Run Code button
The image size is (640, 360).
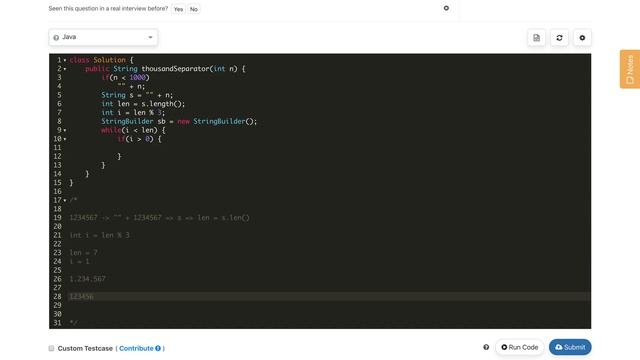[x=520, y=347]
